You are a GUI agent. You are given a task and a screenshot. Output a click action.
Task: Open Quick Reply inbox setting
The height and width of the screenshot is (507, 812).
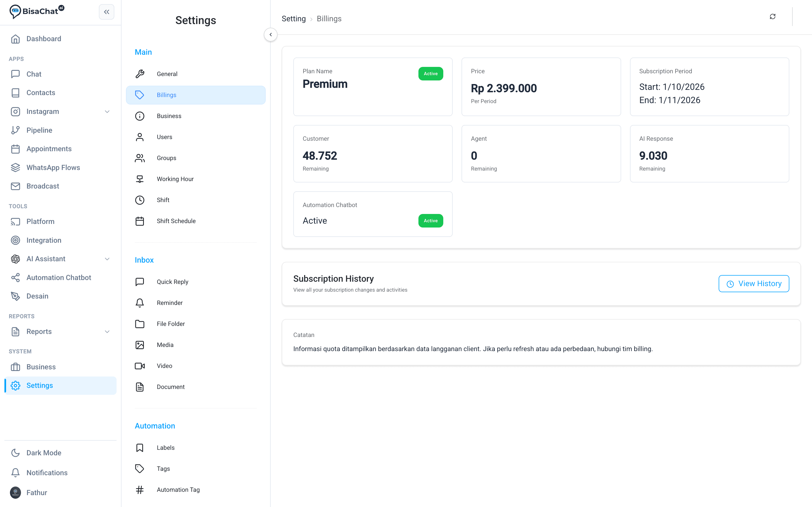196,282
